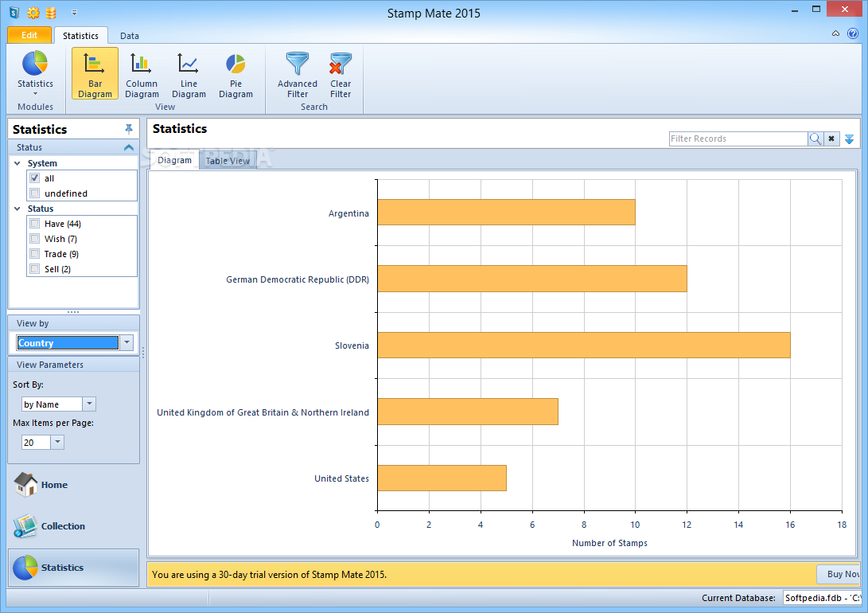Open the View by Country dropdown
This screenshot has width=868, height=613.
(x=127, y=343)
